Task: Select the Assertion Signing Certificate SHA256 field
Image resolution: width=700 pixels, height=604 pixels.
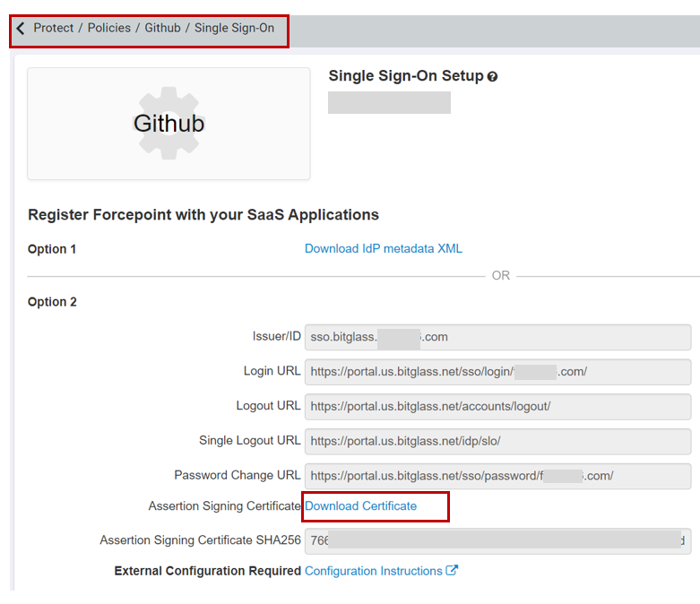Action: (x=497, y=540)
